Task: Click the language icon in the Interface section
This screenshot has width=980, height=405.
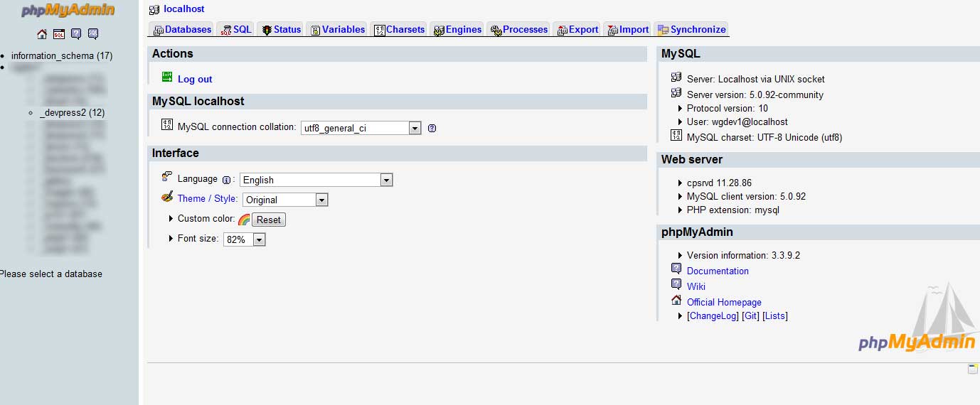Action: point(167,176)
